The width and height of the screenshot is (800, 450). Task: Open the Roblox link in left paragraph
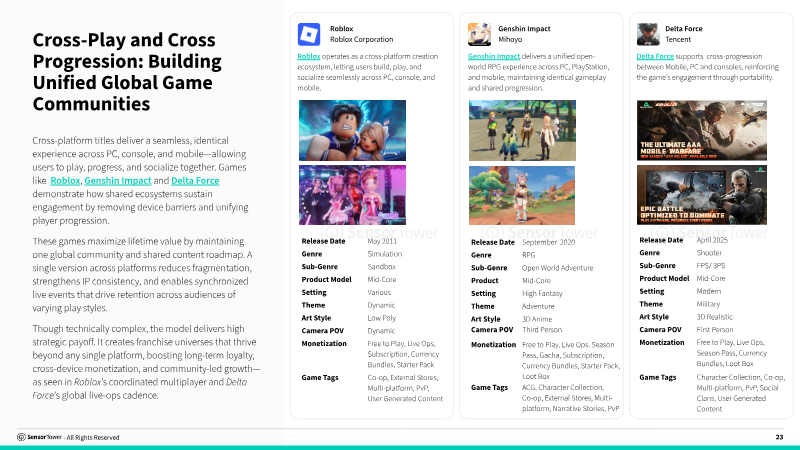pyautogui.click(x=65, y=181)
